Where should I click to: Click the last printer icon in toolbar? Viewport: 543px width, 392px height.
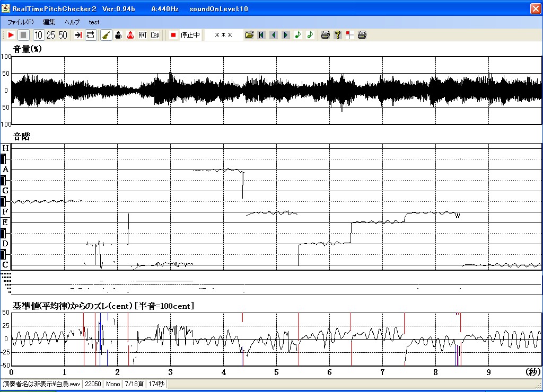coord(362,35)
